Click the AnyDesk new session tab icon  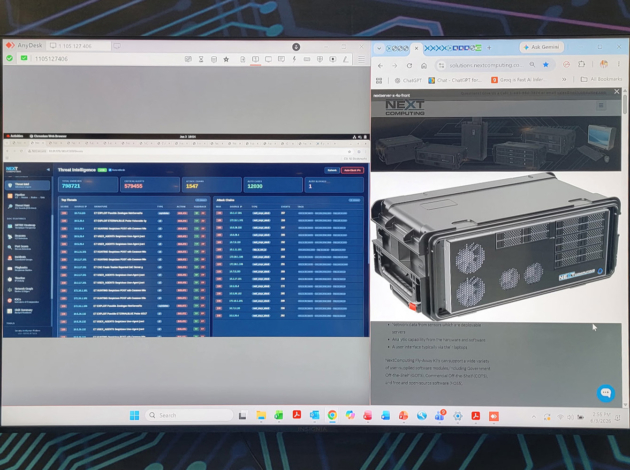pos(117,46)
